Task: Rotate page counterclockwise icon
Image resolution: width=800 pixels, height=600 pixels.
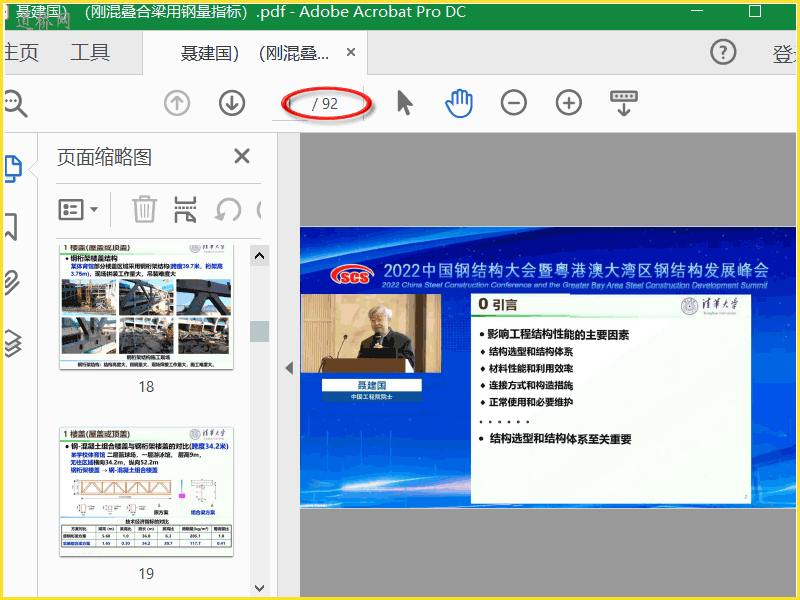Action: 228,210
